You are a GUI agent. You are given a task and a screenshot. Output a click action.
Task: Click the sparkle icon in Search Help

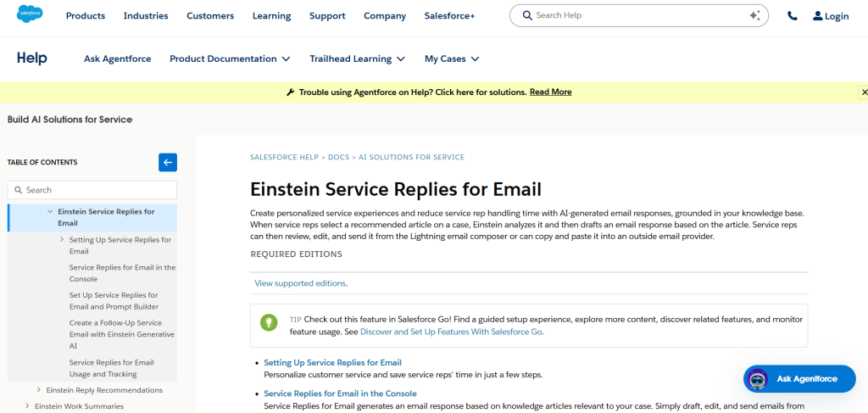pyautogui.click(x=754, y=15)
